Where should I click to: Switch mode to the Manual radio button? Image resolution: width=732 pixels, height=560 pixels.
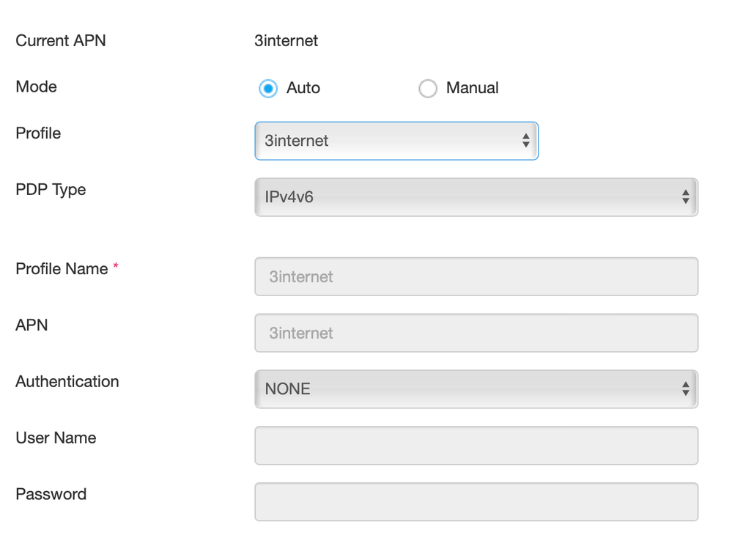click(x=428, y=89)
